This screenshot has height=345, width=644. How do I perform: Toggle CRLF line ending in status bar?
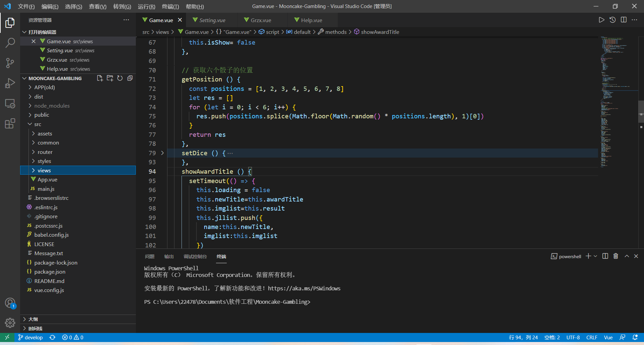coord(592,337)
